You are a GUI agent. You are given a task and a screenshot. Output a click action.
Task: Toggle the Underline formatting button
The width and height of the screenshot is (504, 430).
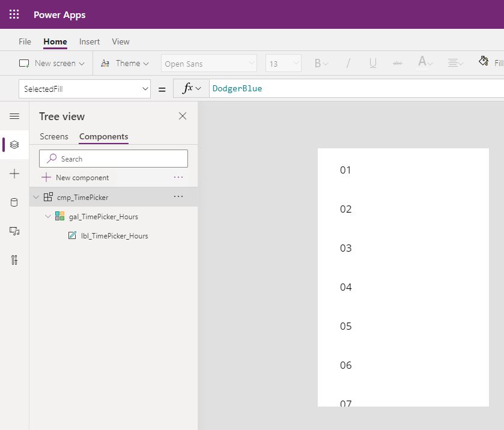373,63
